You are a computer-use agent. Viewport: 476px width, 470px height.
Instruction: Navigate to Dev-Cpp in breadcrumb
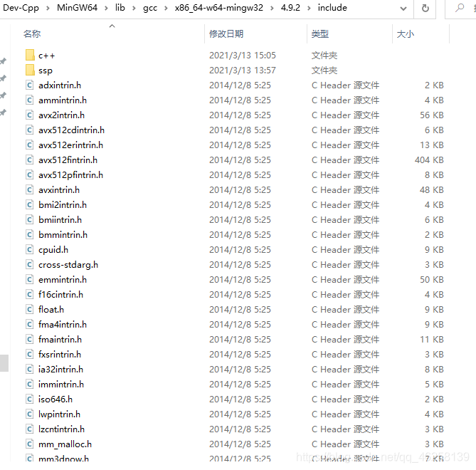click(x=21, y=8)
